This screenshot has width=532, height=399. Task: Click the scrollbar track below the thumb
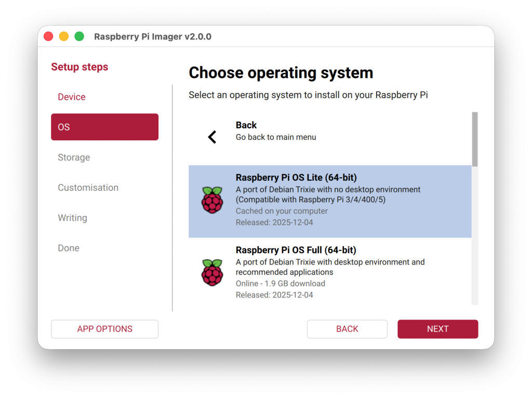pos(475,234)
